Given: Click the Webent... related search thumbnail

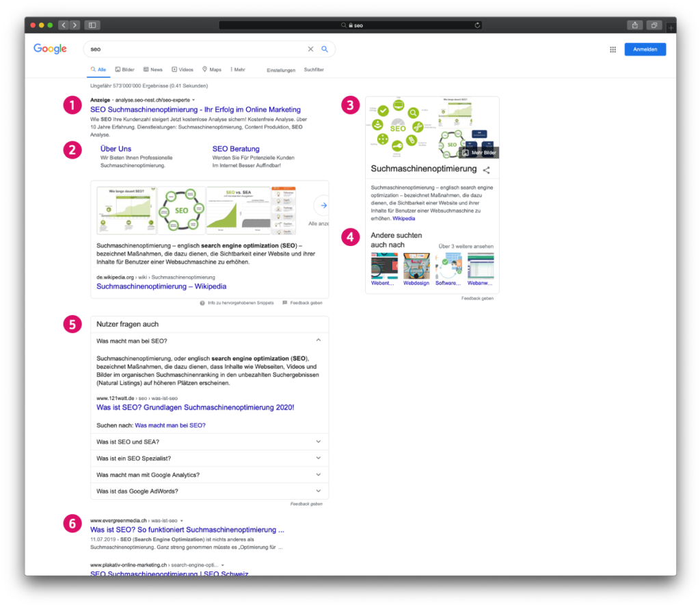Looking at the screenshot, I should click(x=384, y=266).
